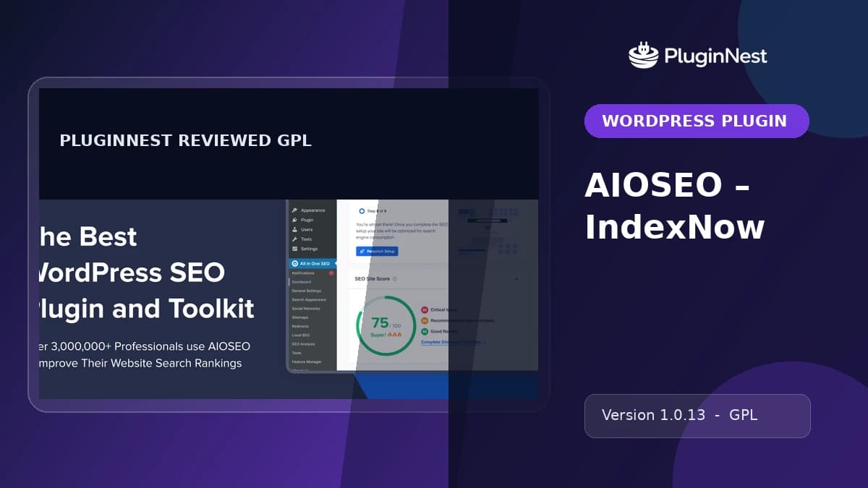Click the green Good Results badge
This screenshot has height=488, width=868.
[423, 331]
